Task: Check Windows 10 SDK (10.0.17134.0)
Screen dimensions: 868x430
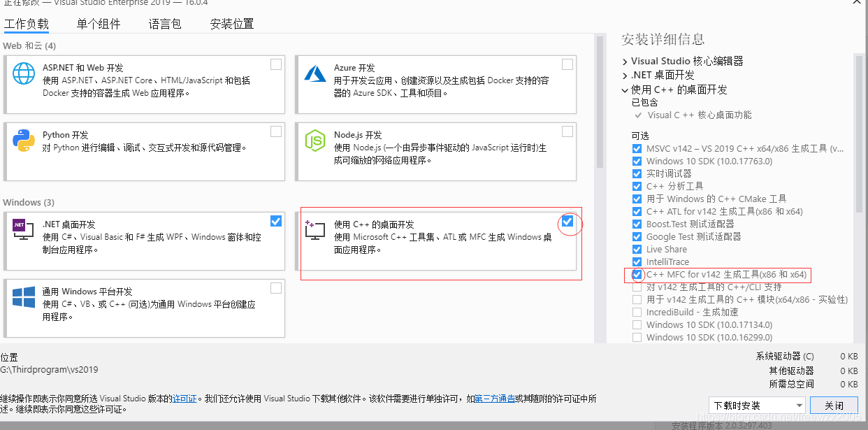Action: (637, 324)
